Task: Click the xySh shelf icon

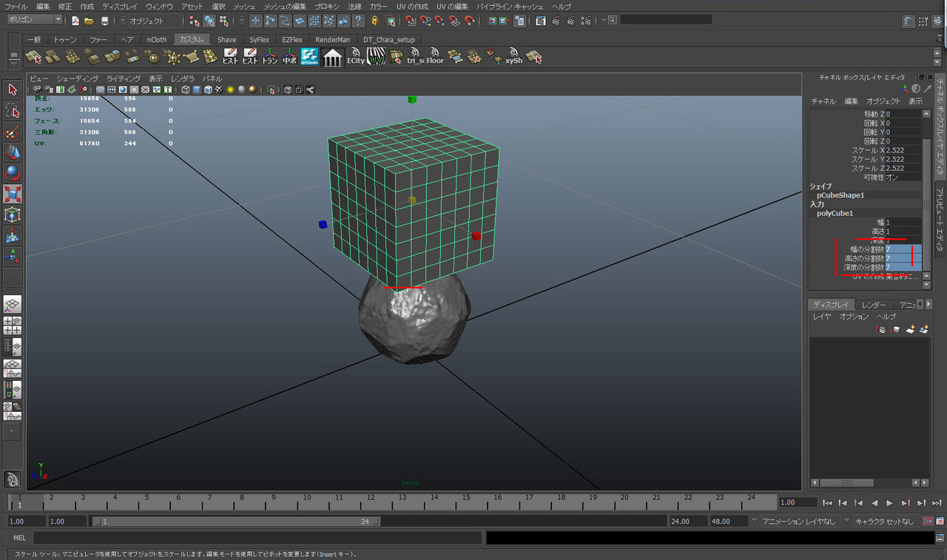Action: pyautogui.click(x=513, y=56)
